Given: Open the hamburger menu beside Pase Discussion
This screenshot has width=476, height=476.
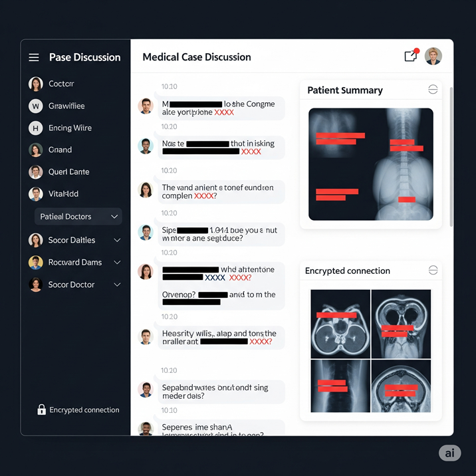Looking at the screenshot, I should pos(34,57).
